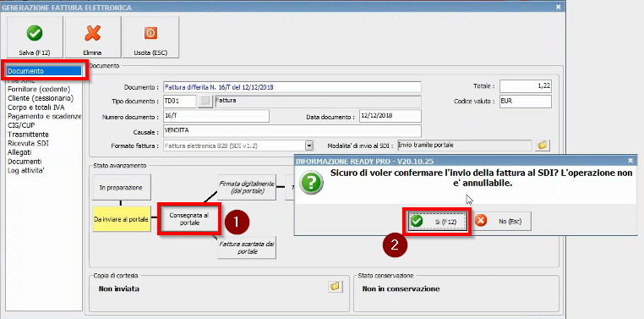Click the red X icon on No button

pos(481,221)
